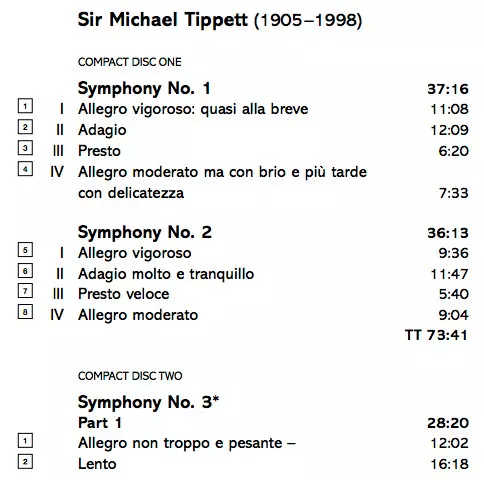Image resolution: width=484 pixels, height=480 pixels.
Task: Click the Symphony No. 2 heading
Action: 145,233
